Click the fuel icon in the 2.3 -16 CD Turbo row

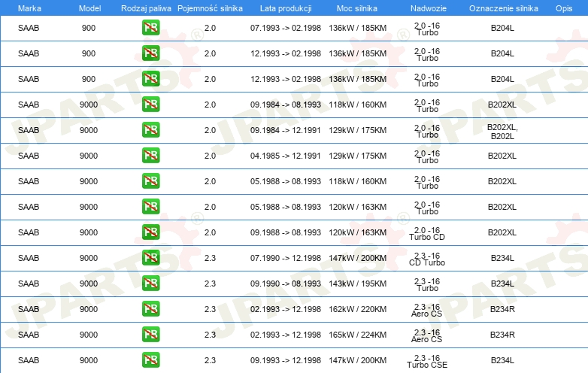(150, 257)
